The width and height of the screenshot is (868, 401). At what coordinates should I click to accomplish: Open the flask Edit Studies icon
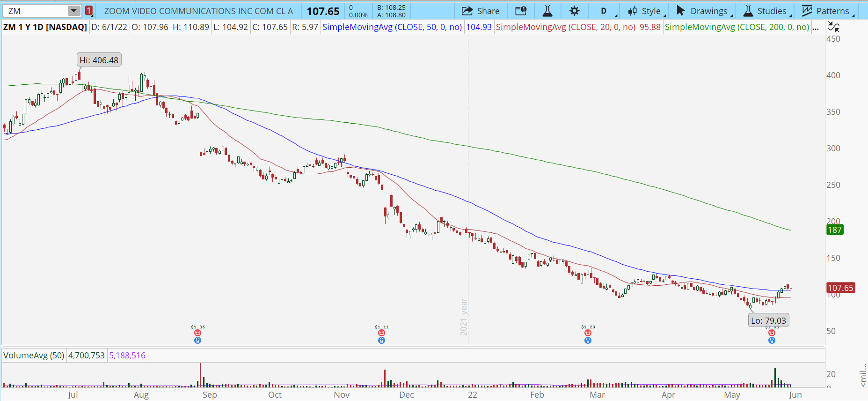click(547, 11)
